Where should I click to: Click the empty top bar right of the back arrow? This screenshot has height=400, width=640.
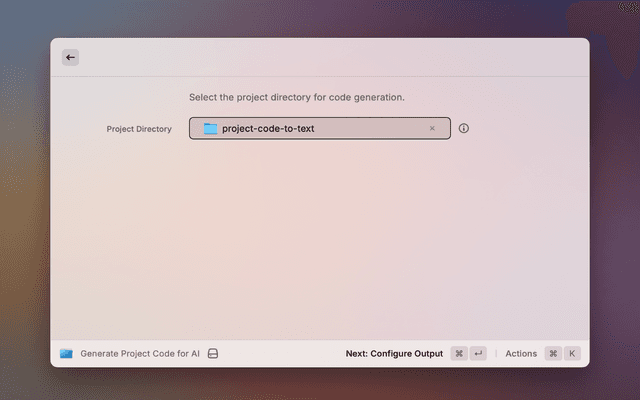click(330, 58)
